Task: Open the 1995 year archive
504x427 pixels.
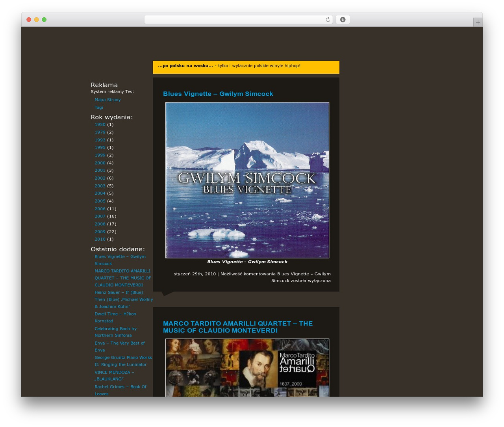Action: pyautogui.click(x=100, y=147)
